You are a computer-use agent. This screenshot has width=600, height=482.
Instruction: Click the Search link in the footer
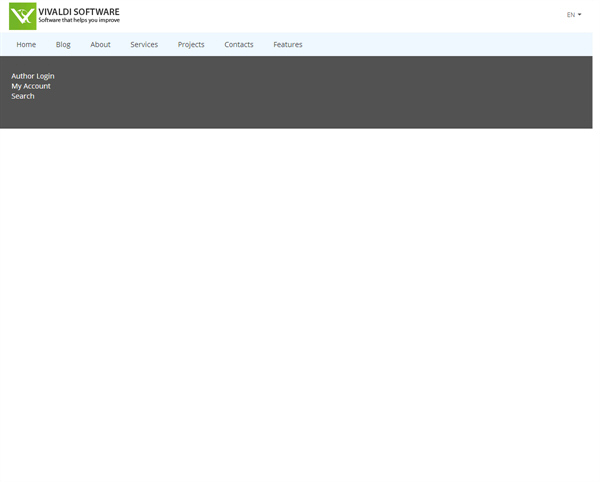pyautogui.click(x=23, y=96)
